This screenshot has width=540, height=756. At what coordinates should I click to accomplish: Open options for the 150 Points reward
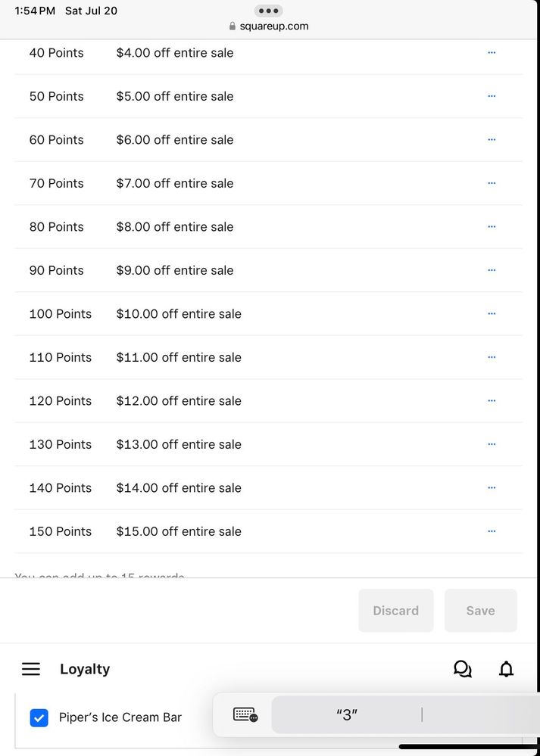point(492,531)
